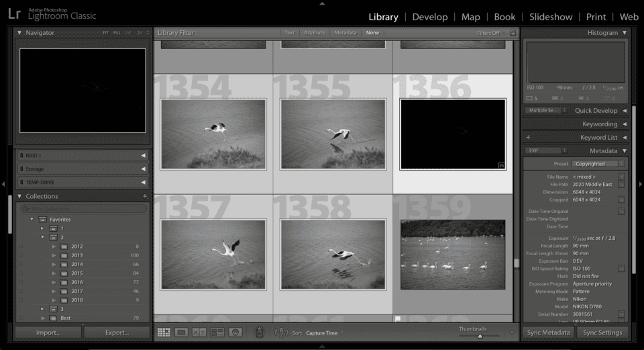This screenshot has height=350, width=644.
Task: Open the Map module
Action: [470, 17]
